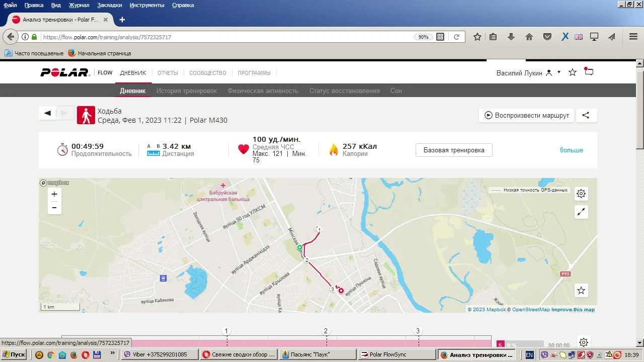Click the share icon beside route playback
Viewport: 644px width, 362px height.
click(x=586, y=115)
